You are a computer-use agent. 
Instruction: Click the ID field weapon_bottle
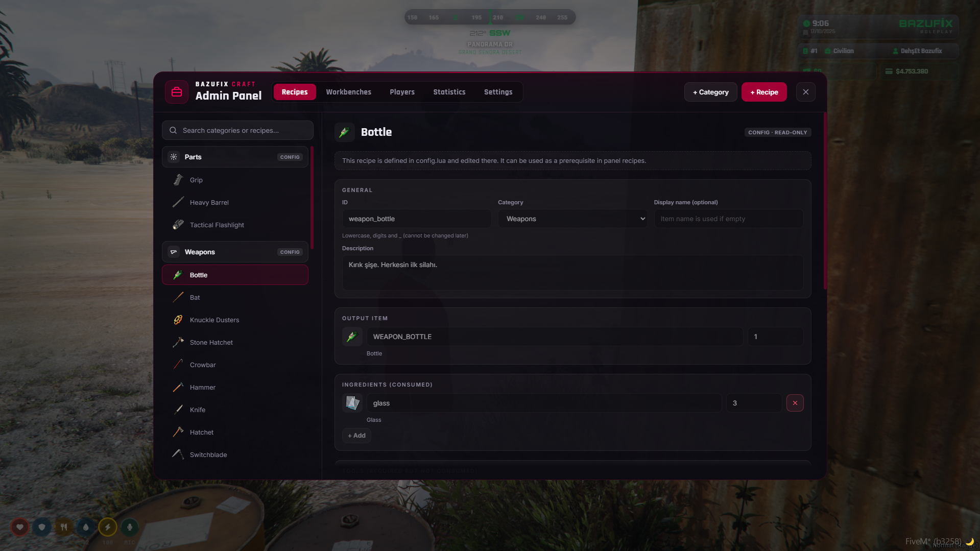tap(417, 219)
